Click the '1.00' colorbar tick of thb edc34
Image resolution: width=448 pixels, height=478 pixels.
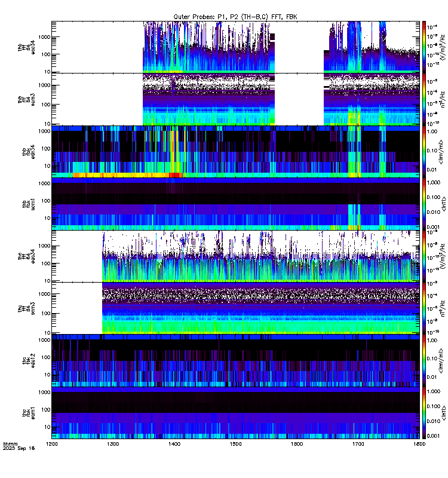[x=432, y=131]
